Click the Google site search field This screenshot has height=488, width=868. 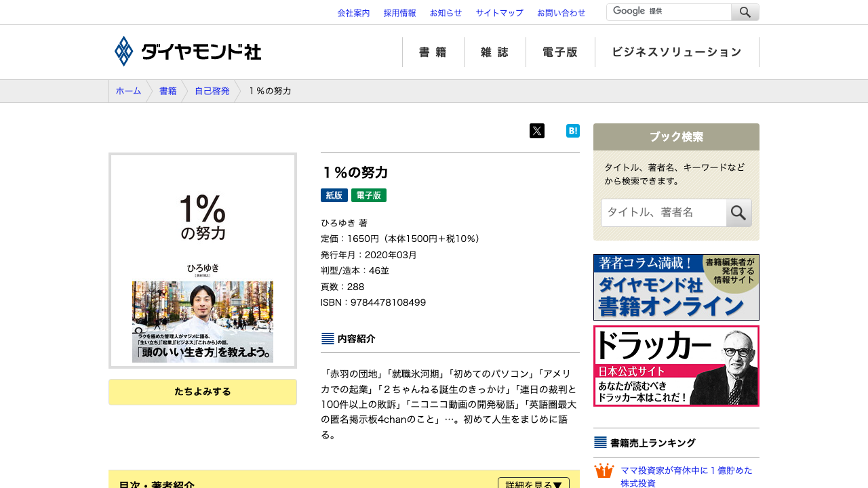(669, 12)
